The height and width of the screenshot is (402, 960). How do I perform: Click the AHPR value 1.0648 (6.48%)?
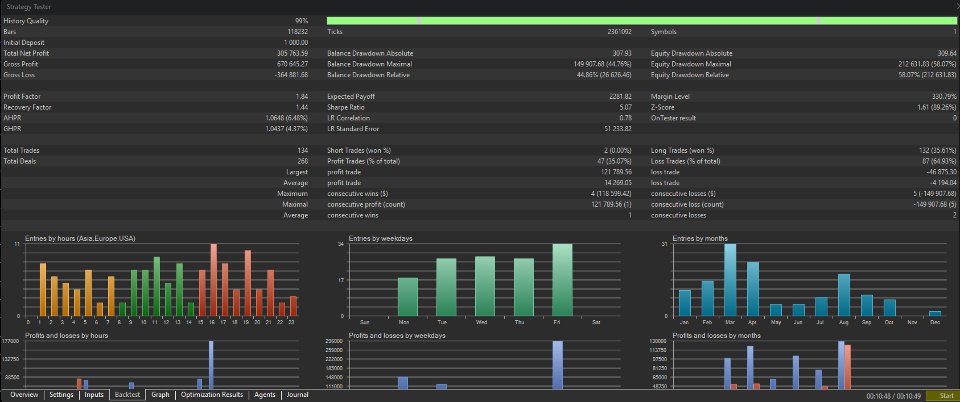click(287, 118)
